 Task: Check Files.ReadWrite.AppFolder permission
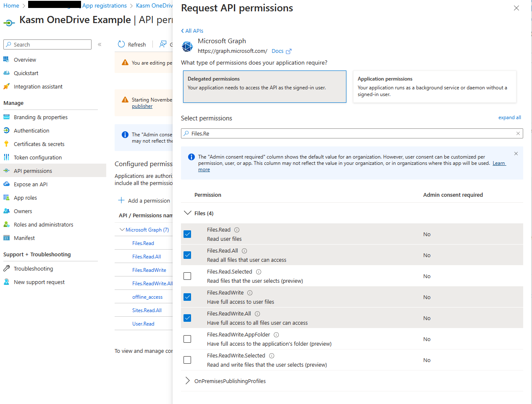(x=187, y=339)
